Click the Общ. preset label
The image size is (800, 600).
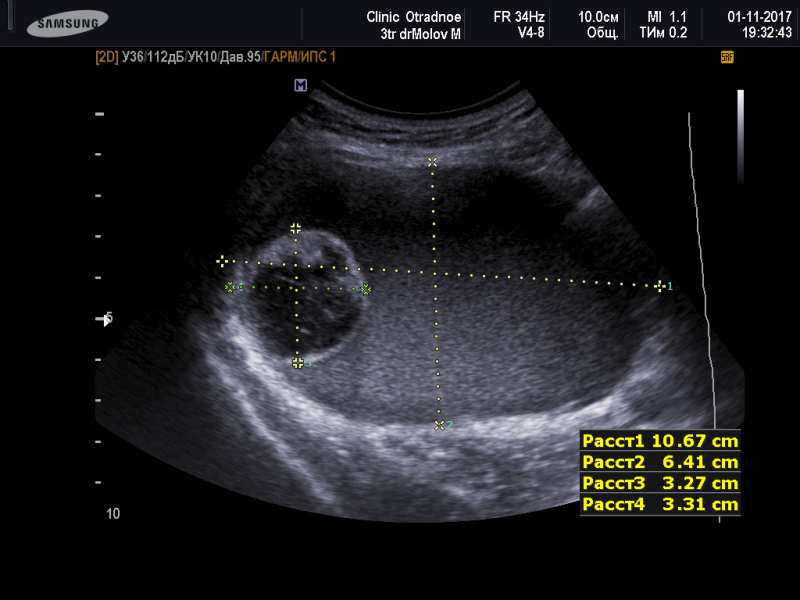click(603, 33)
